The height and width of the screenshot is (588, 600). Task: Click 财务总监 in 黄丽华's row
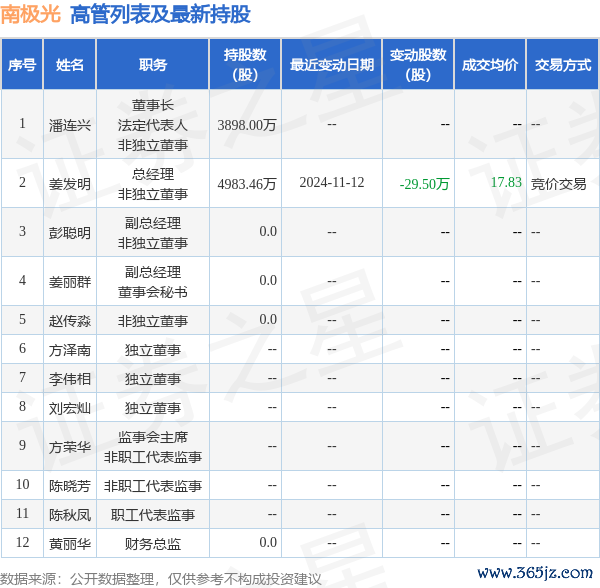[153, 544]
